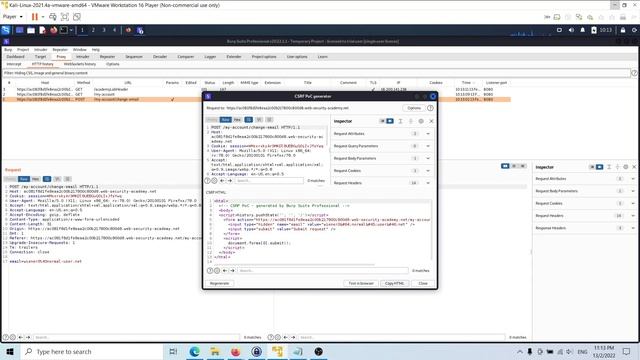Switch to the Dashboard tab
This screenshot has height=360, width=640.
tap(16, 57)
